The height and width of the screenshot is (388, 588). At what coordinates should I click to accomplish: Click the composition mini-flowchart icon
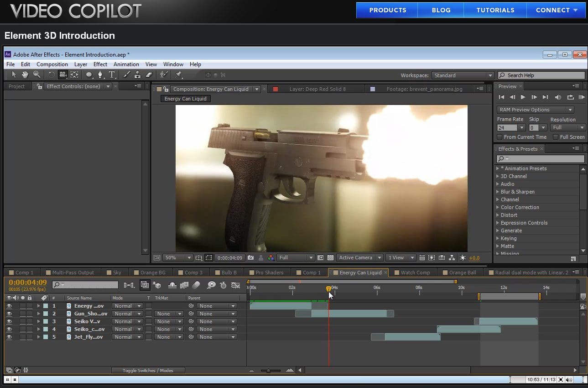pos(129,285)
